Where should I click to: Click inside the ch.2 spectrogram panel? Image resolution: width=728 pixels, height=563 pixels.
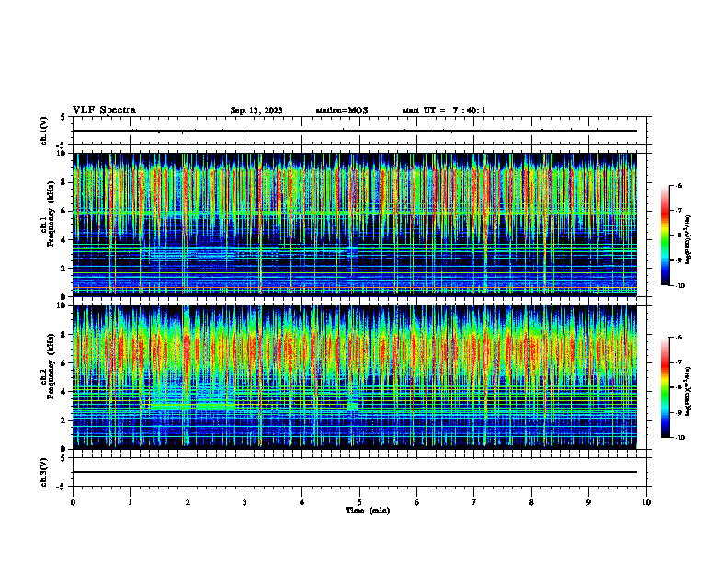355,377
